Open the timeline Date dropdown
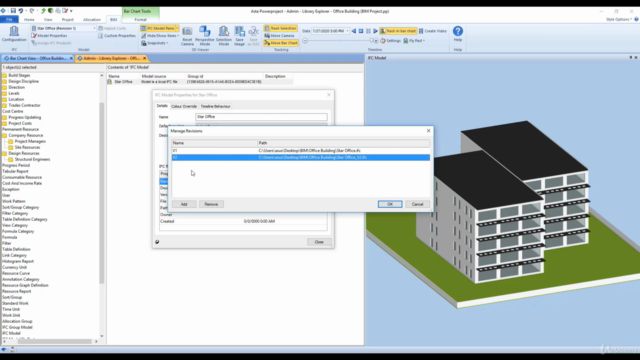640x360 pixels. pos(347,31)
